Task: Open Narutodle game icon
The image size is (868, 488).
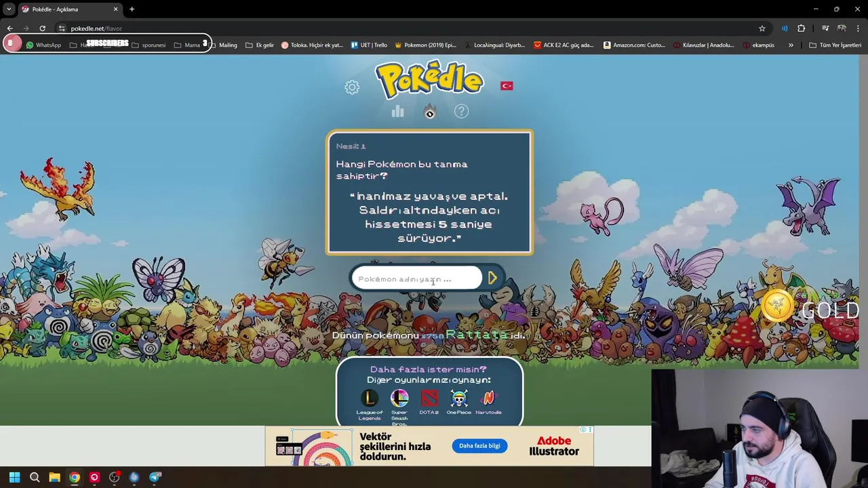Action: tap(488, 398)
